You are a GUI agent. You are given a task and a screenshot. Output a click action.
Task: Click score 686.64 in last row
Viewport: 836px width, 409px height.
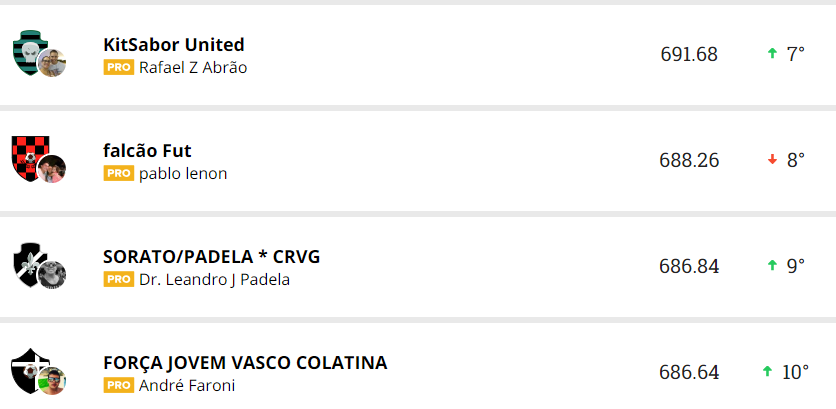(689, 372)
